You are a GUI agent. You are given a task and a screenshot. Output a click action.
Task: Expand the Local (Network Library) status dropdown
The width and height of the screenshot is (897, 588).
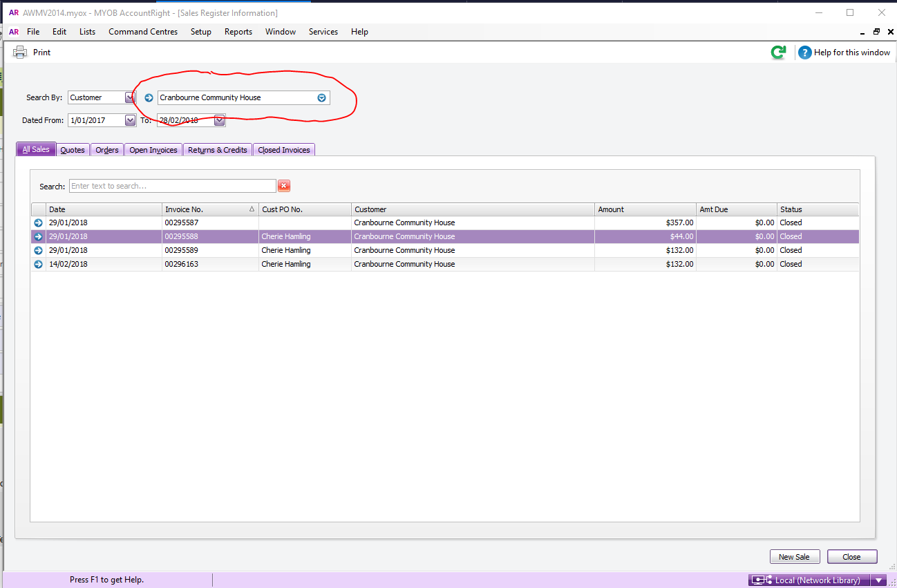pyautogui.click(x=878, y=580)
